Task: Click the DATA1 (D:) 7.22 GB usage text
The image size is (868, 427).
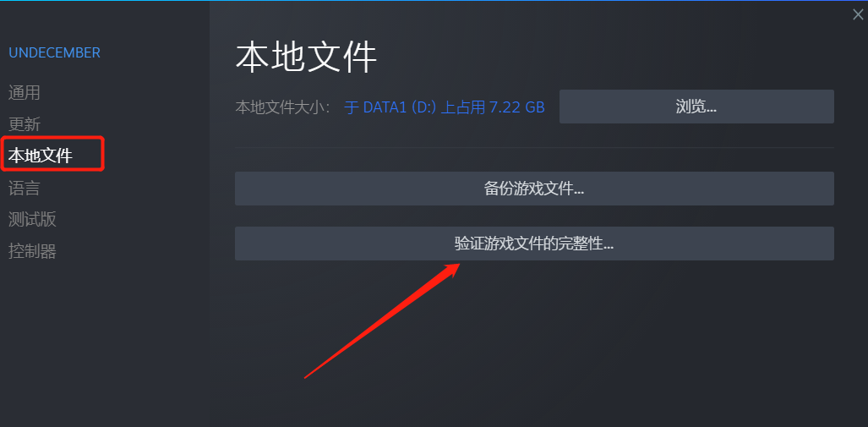Action: [445, 107]
